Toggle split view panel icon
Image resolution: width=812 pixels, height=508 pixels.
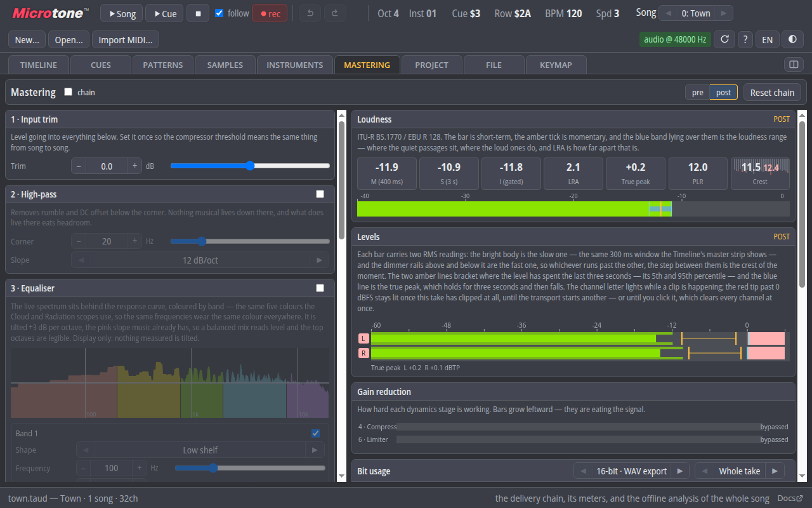tap(793, 65)
